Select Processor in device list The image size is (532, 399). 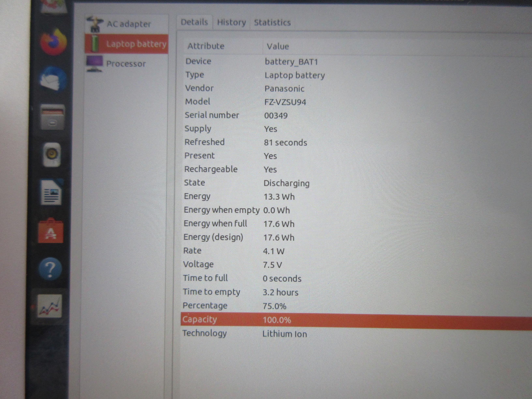click(126, 64)
